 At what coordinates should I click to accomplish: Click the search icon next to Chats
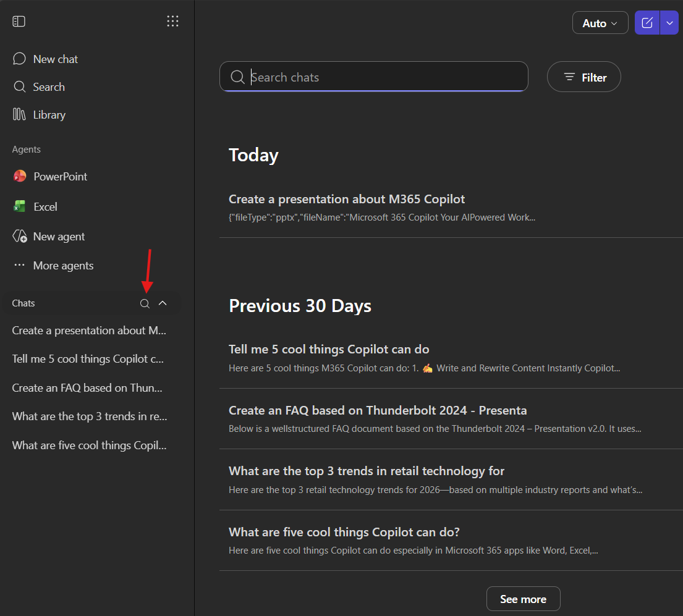tap(145, 303)
